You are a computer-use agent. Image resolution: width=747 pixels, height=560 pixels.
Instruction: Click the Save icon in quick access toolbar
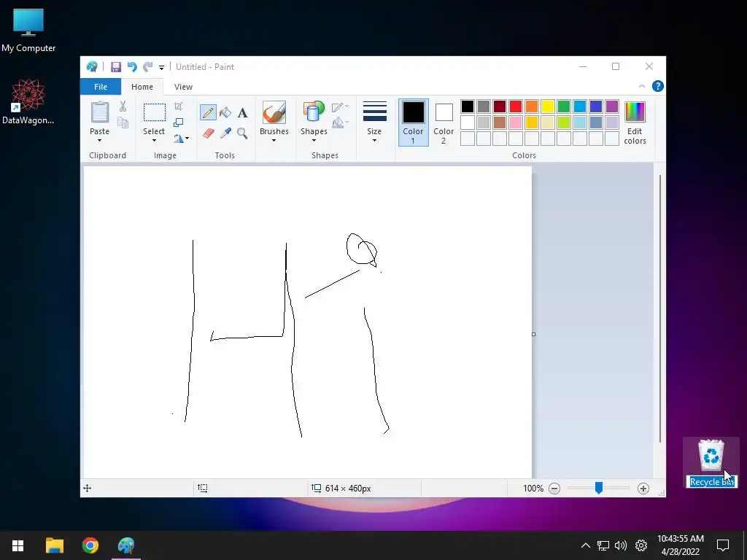116,66
